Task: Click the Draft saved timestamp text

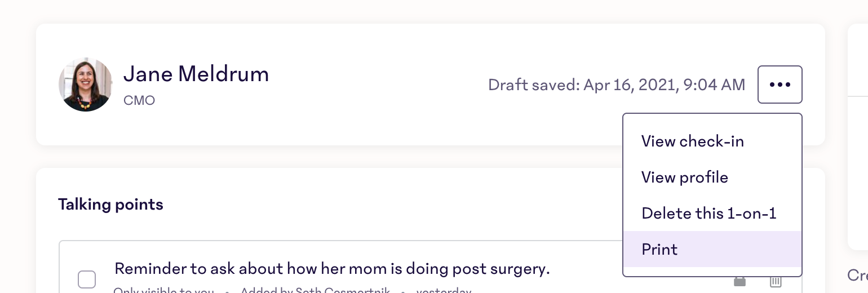Action: pos(617,85)
